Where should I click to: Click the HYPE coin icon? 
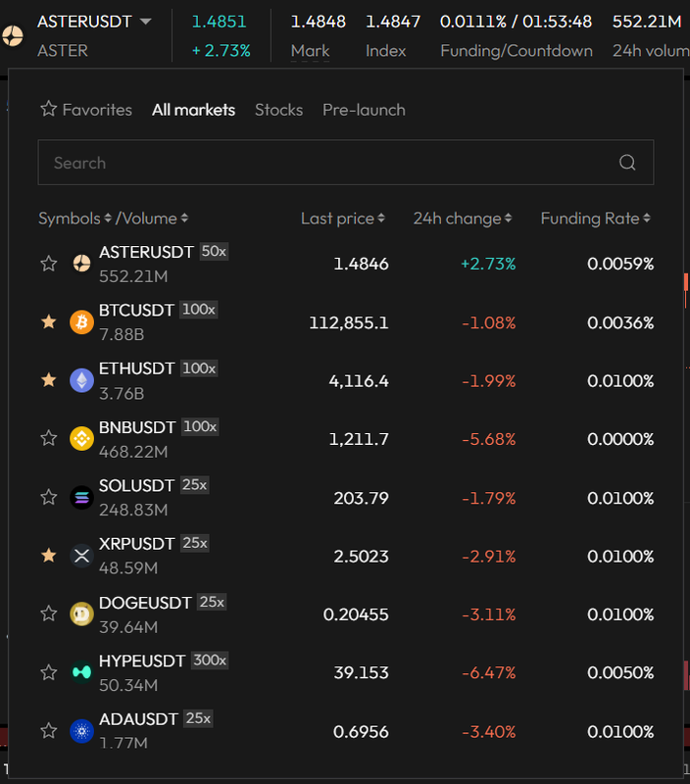pos(82,672)
